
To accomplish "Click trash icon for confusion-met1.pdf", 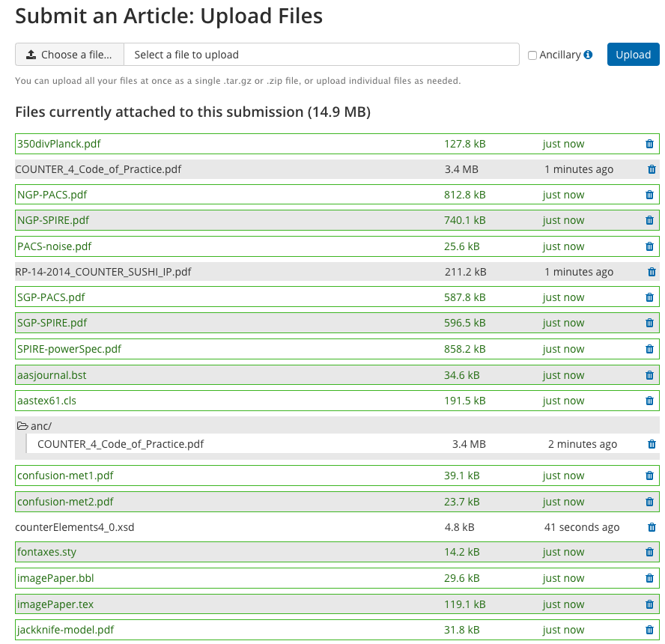I will point(649,476).
